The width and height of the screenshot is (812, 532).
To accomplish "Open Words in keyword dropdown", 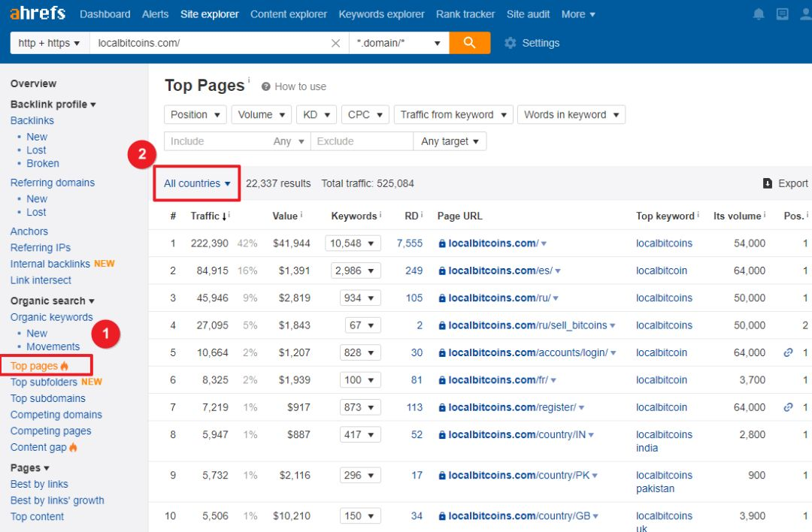I will [571, 114].
